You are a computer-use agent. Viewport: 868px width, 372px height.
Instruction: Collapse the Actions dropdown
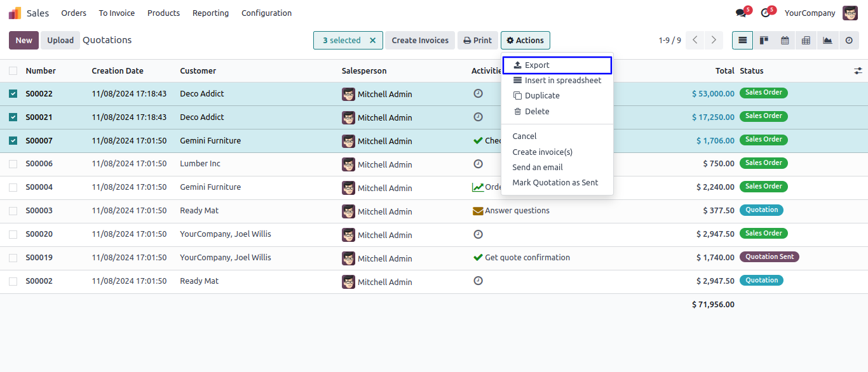[525, 41]
